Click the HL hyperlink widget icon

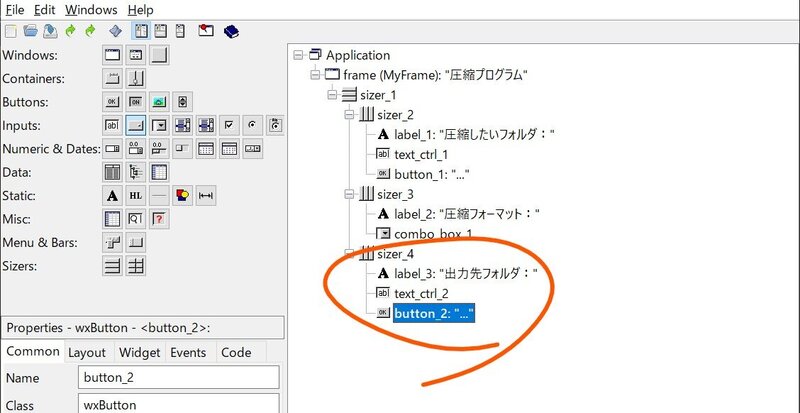[x=135, y=195]
